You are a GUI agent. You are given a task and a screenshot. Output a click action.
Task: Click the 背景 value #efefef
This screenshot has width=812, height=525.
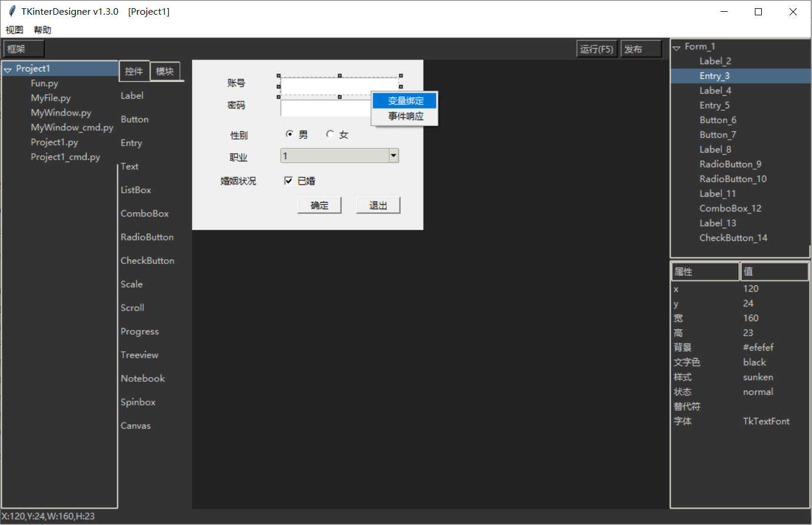(758, 348)
